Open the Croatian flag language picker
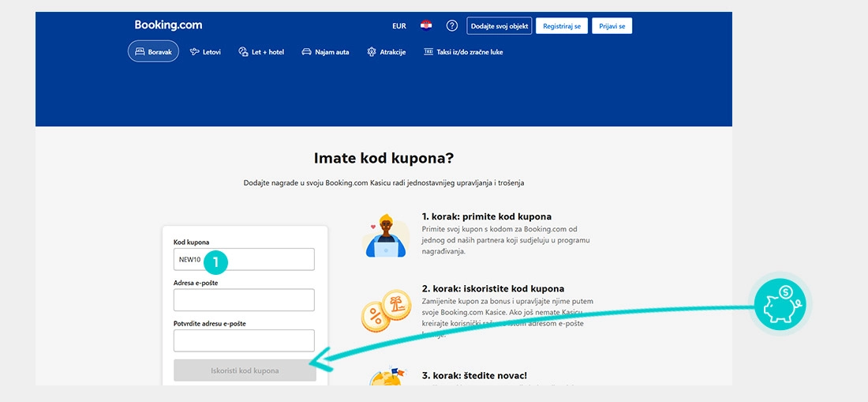This screenshot has height=402, width=868. pos(425,25)
